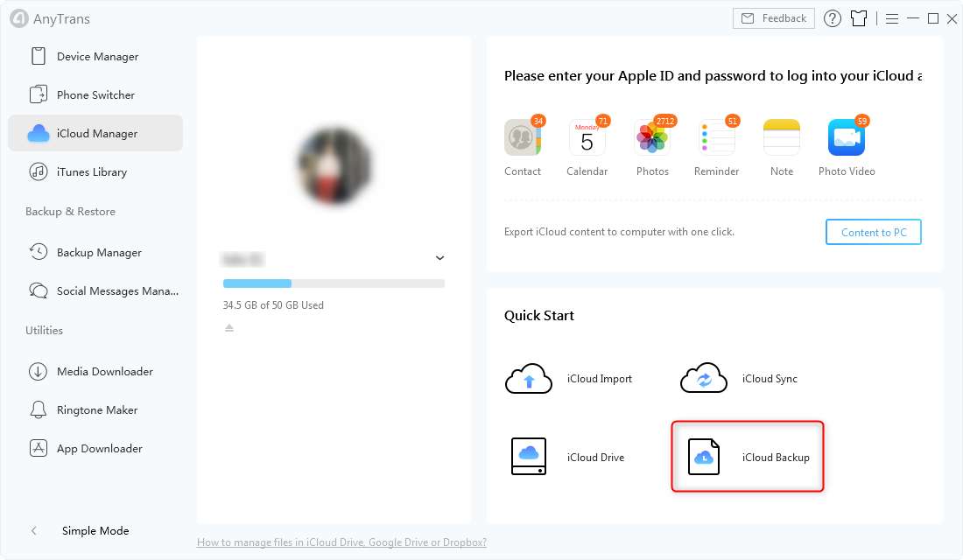Click the iCloud storage usage bar
This screenshot has height=560, width=963.
coord(334,283)
